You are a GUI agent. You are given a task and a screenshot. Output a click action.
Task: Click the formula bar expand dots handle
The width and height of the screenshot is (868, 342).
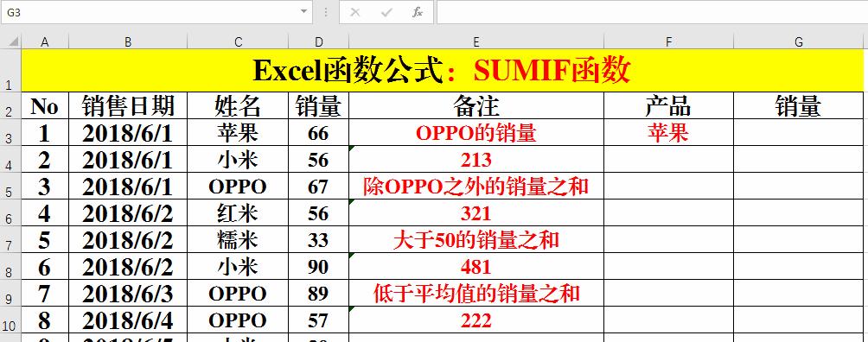(x=326, y=12)
